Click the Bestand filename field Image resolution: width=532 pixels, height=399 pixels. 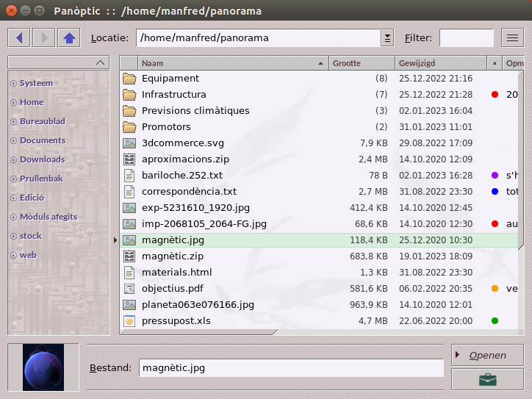[x=291, y=368]
